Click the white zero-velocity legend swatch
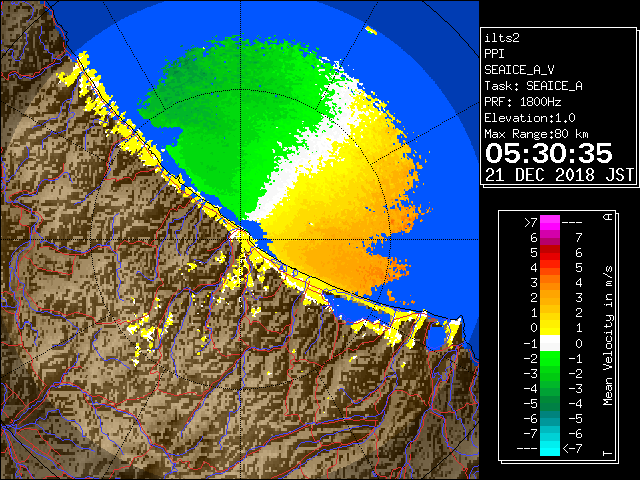Screen dimensions: 640x480 pos(550,343)
